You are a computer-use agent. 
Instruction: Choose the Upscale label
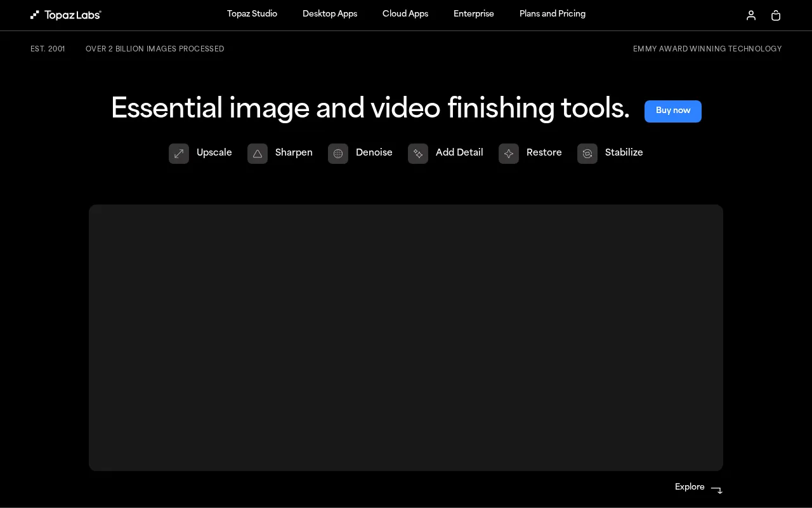pos(214,153)
